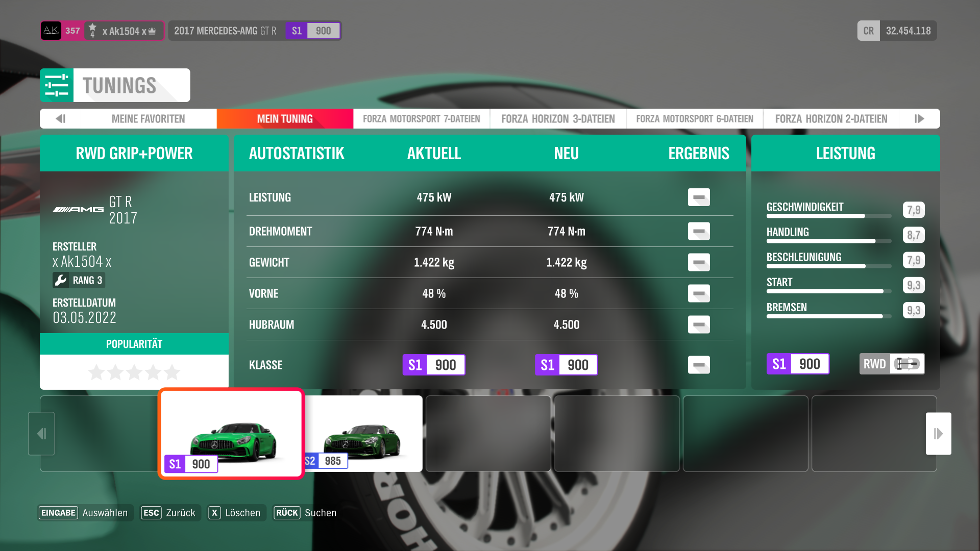
Task: Show previous tuning thumbnails with left arrow
Action: tap(41, 434)
